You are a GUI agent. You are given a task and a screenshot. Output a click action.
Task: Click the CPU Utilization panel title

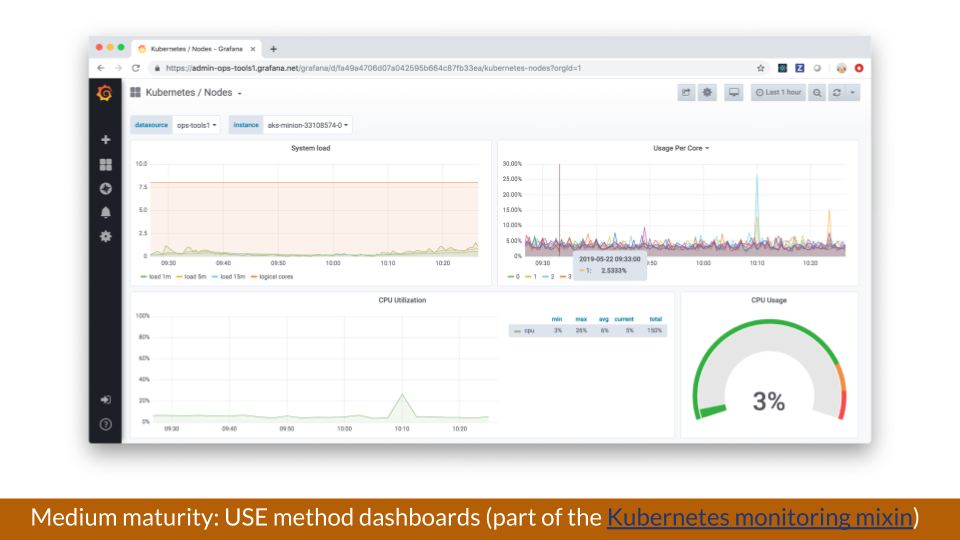pos(402,300)
